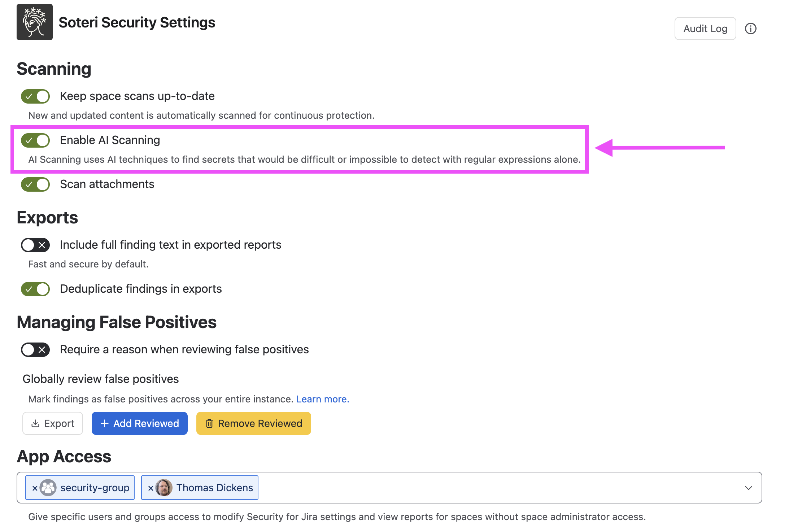Disable the Enable AI Scanning switch
789x532 pixels.
tap(35, 140)
